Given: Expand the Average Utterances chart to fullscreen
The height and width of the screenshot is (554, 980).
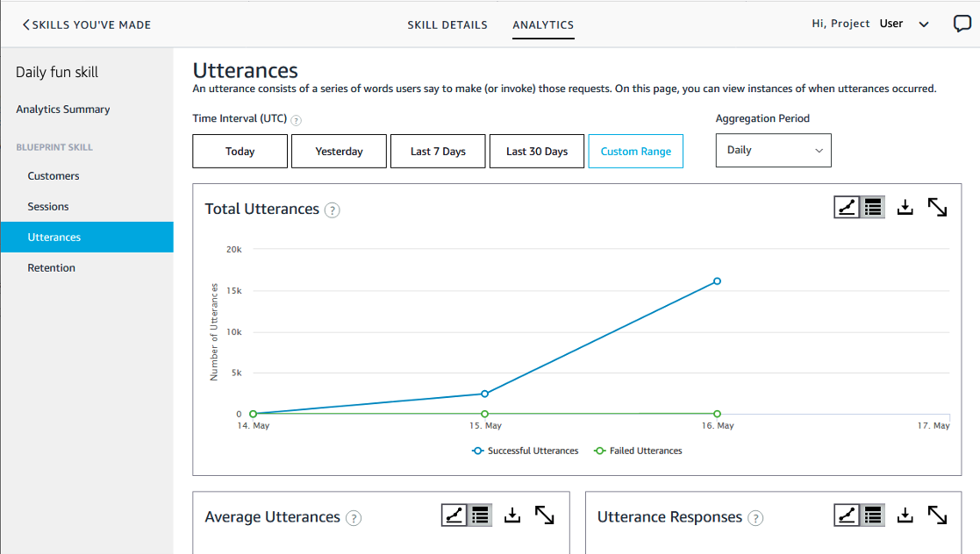Looking at the screenshot, I should coord(545,515).
